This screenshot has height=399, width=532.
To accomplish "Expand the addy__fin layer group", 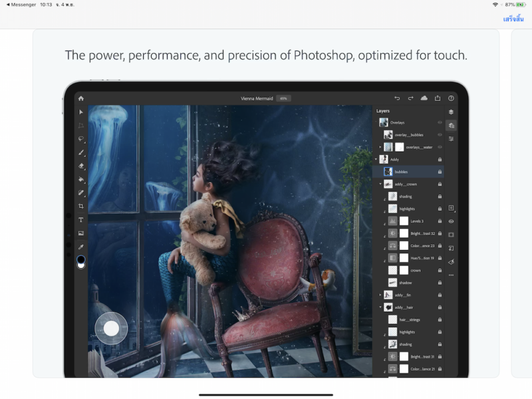I will [380, 295].
